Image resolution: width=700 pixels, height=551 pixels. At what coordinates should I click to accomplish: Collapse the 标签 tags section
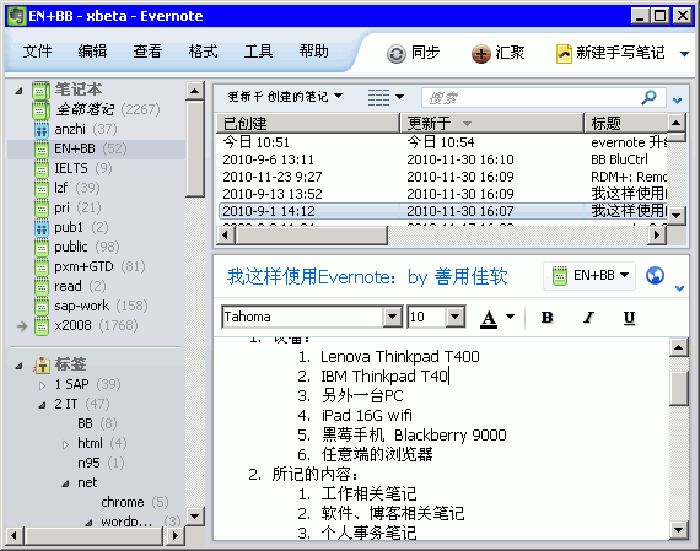(x=19, y=366)
